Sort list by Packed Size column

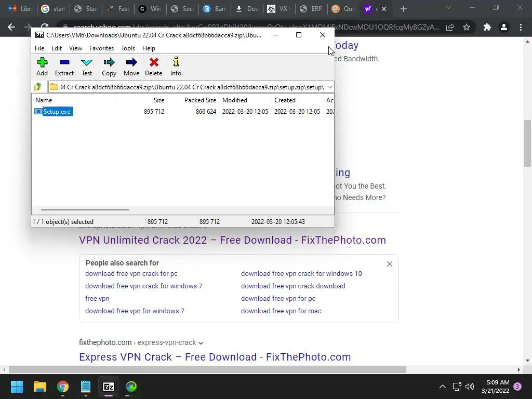(193, 100)
